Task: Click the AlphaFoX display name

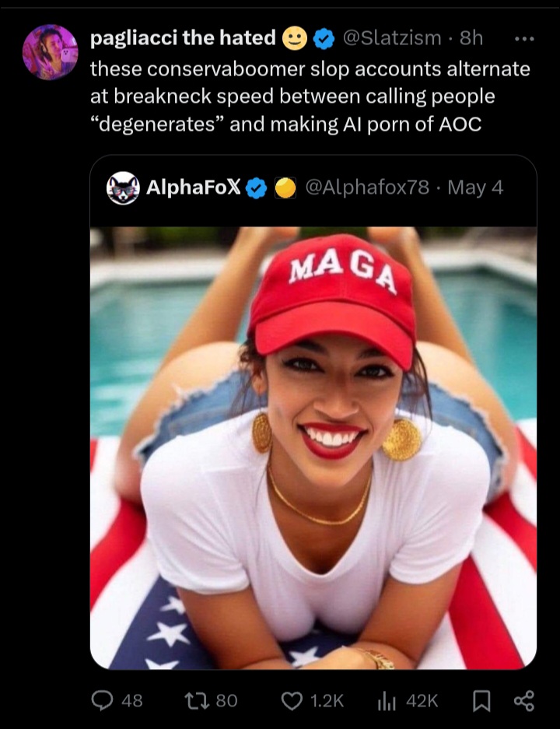Action: tap(194, 188)
